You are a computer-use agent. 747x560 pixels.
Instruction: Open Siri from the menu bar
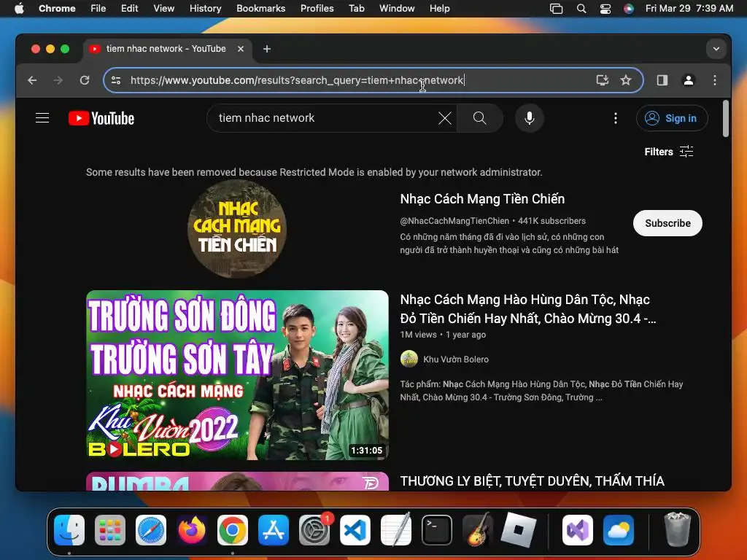[629, 8]
